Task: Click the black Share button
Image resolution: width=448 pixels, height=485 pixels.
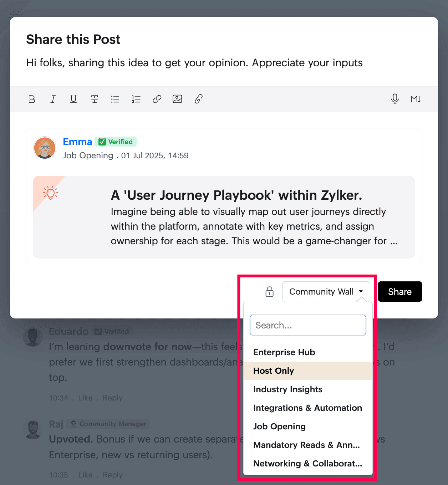Action: pos(400,292)
